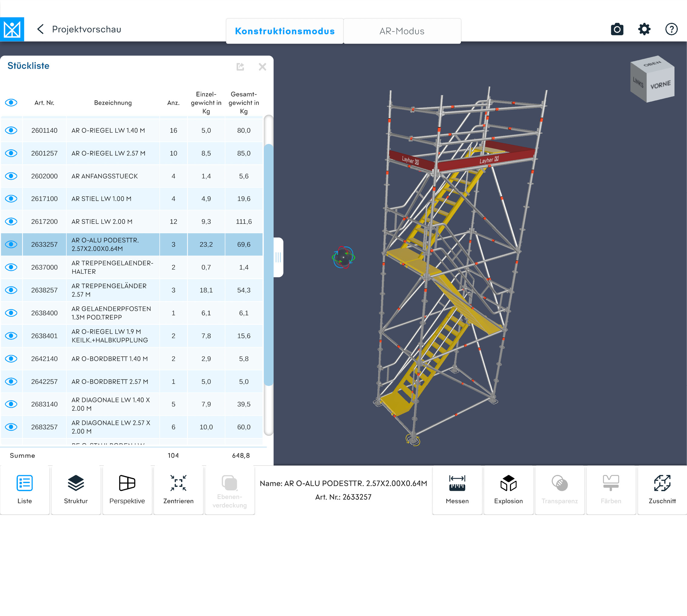Image resolution: width=687 pixels, height=616 pixels.
Task: Toggle visibility of all parts in header
Action: tap(11, 102)
